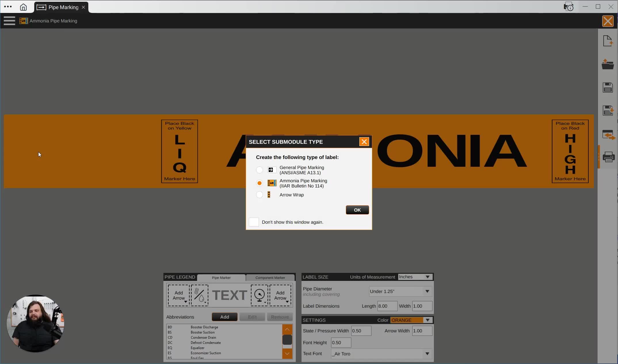Click the label Length field

tap(387, 306)
